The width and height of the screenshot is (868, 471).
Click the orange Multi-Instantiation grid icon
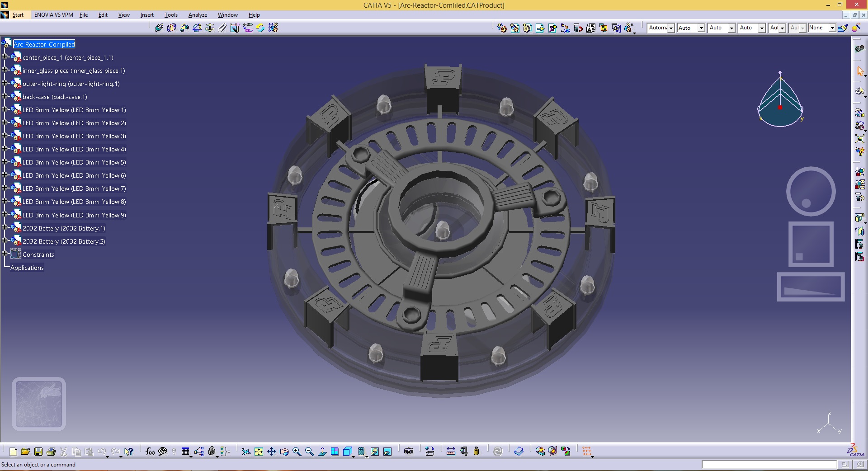pos(587,451)
